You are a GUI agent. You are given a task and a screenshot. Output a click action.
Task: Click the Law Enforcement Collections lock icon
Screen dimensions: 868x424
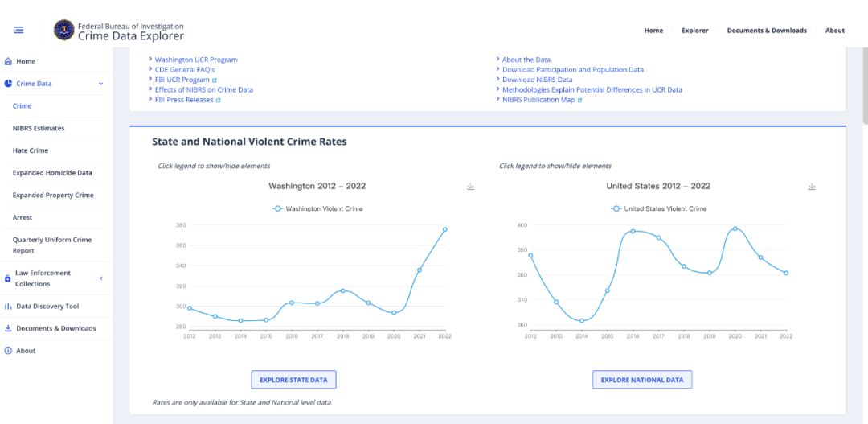(8, 278)
